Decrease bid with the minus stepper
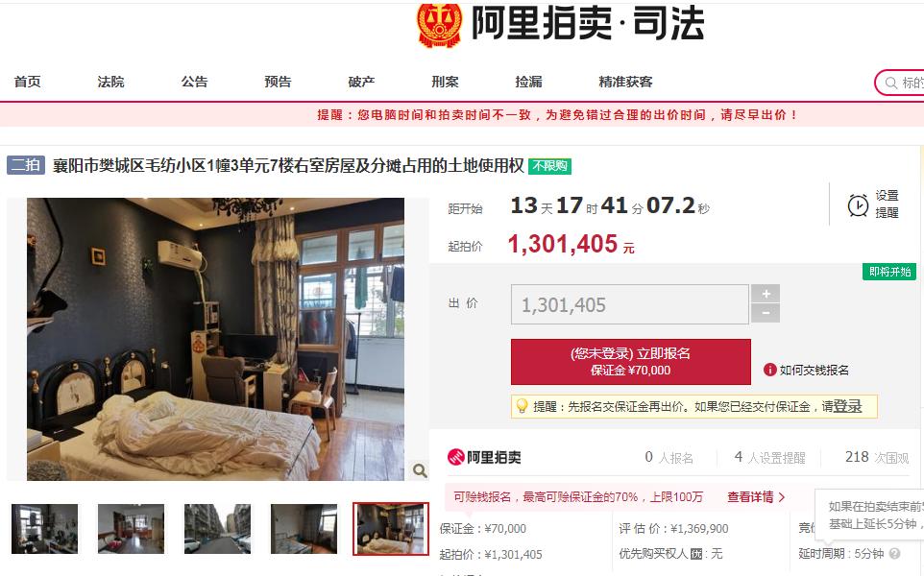Image resolution: width=924 pixels, height=576 pixels. point(766,313)
